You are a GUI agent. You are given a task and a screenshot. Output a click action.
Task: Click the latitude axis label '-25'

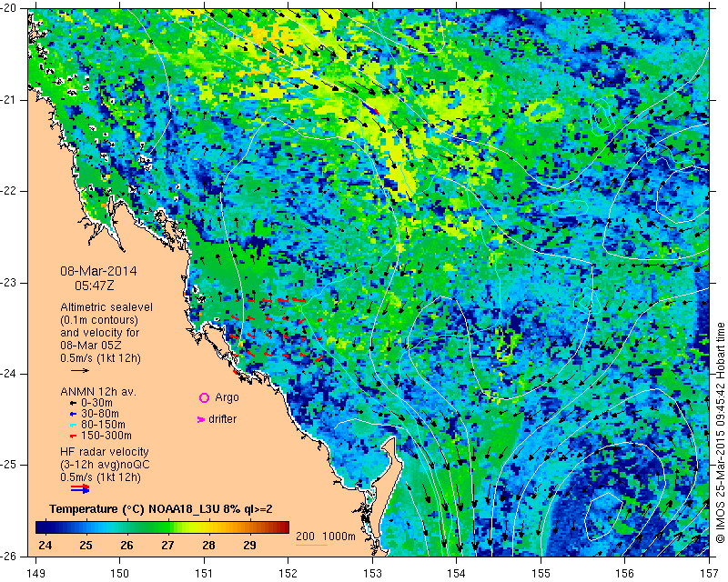(10, 466)
